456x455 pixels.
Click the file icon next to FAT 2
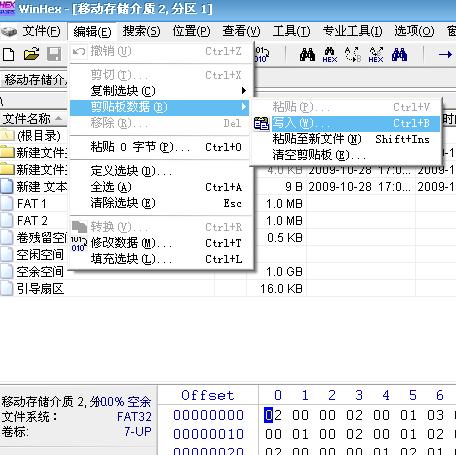7,220
